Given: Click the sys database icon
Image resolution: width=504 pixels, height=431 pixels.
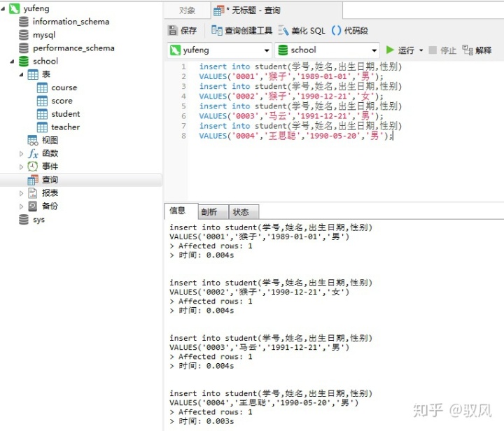Looking at the screenshot, I should (24, 220).
